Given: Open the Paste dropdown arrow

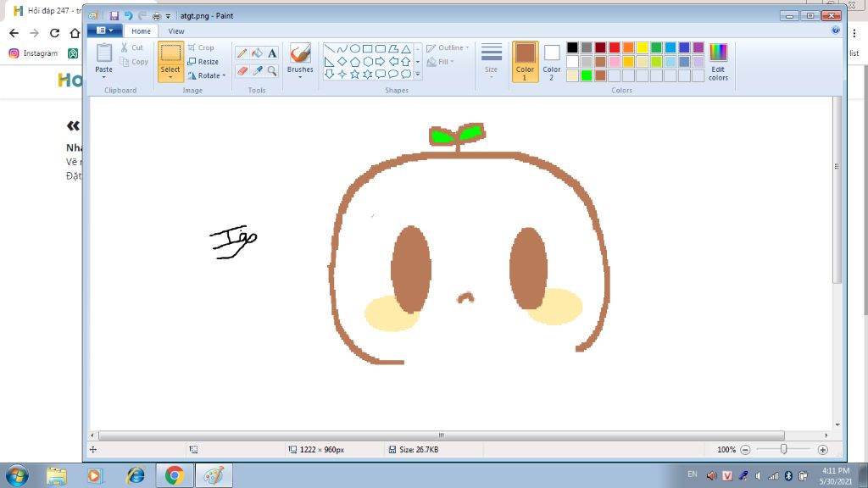Looking at the screenshot, I should [104, 76].
